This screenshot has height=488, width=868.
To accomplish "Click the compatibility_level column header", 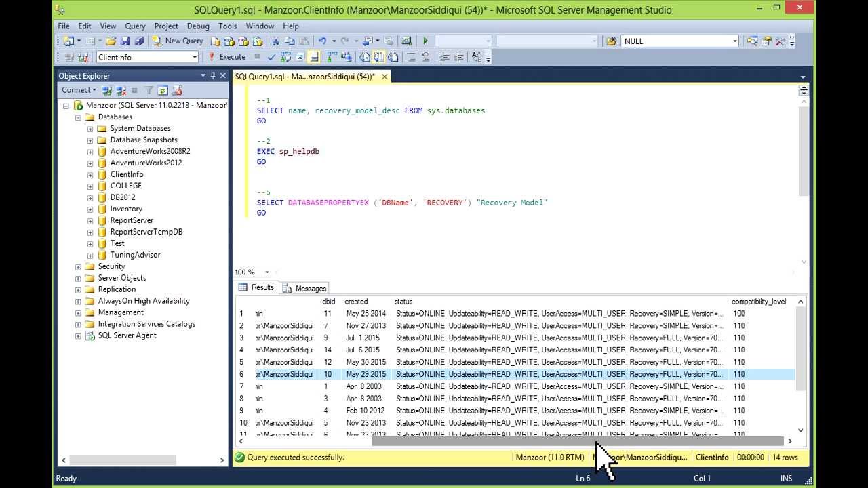I will click(x=758, y=302).
